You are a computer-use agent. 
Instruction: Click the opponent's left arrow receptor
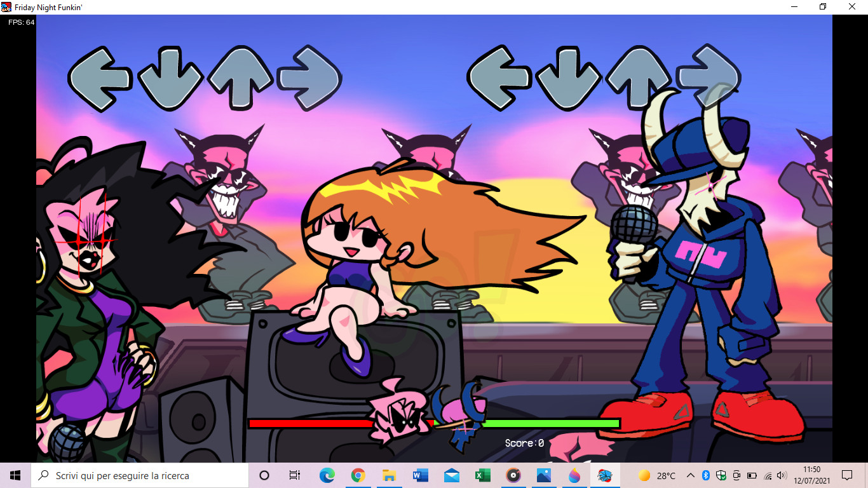100,78
